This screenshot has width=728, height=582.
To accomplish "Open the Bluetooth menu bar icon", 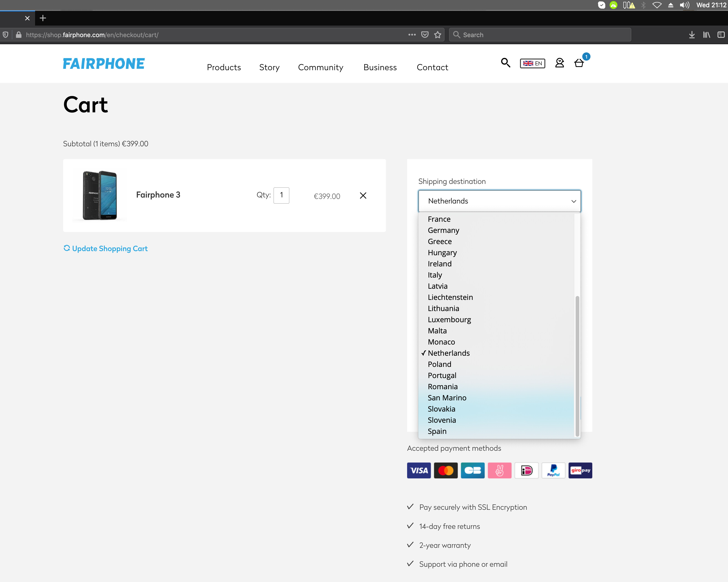I will point(643,5).
